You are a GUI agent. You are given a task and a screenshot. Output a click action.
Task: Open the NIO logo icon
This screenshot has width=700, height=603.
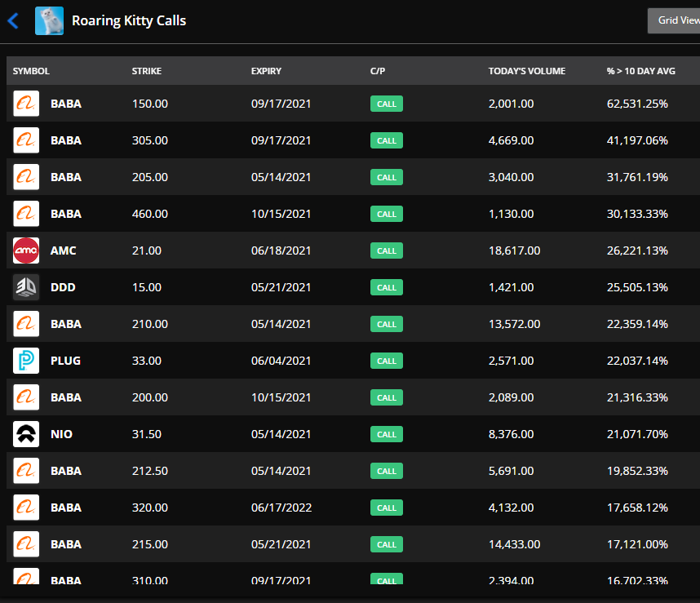tap(26, 434)
